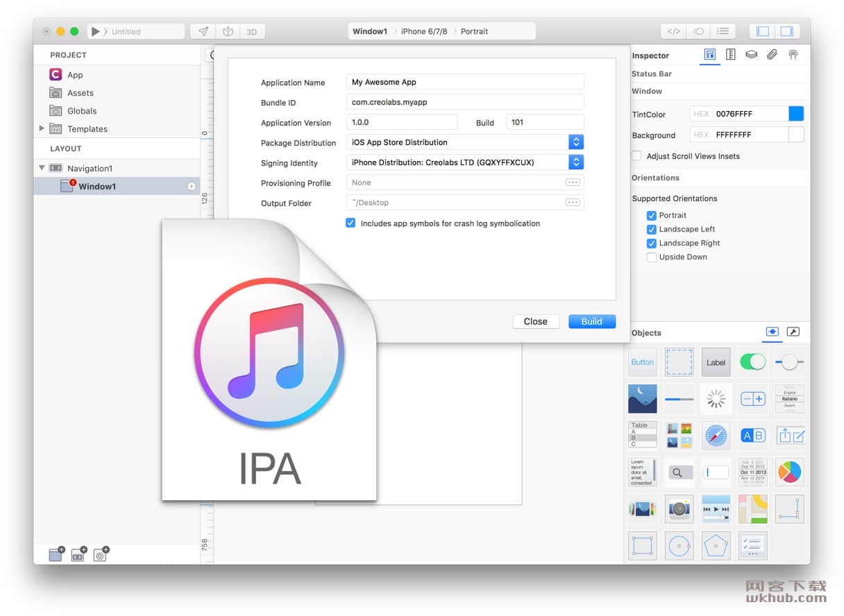Pick the A B segmented control object
The image size is (844, 616).
coord(753,435)
